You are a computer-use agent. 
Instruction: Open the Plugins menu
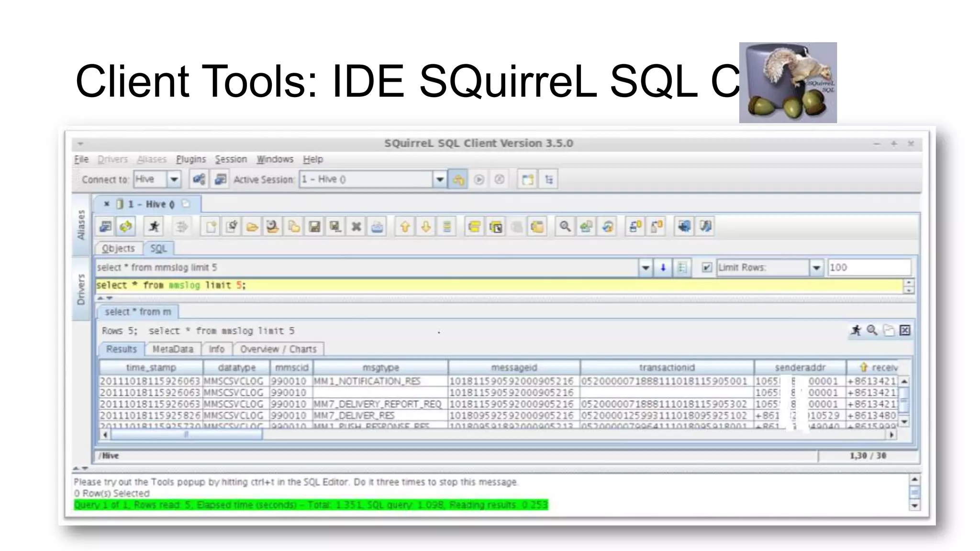coord(191,159)
